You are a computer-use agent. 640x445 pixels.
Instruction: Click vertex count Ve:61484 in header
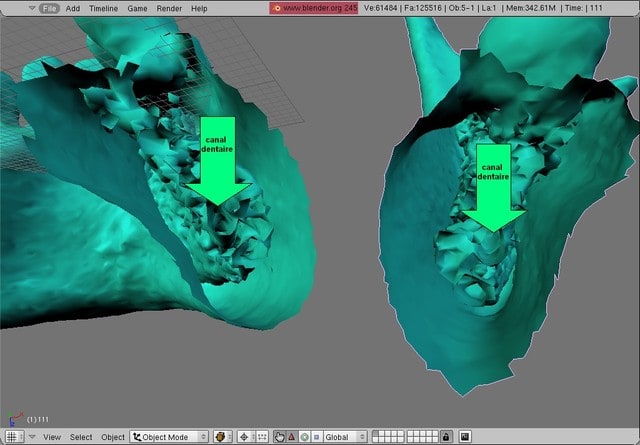pos(380,8)
